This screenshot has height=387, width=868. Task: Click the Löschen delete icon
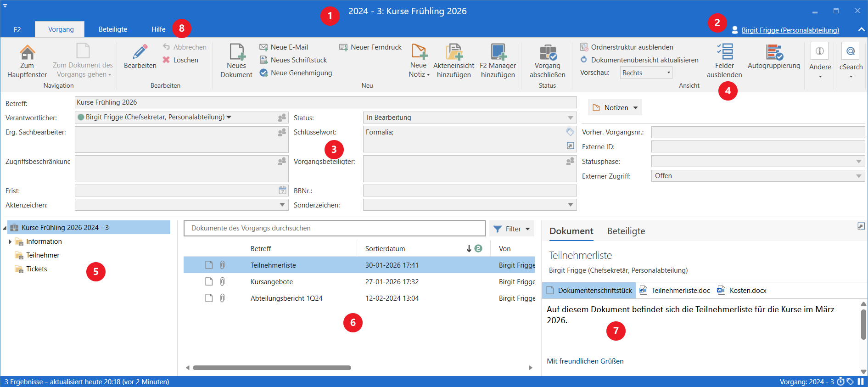point(166,60)
